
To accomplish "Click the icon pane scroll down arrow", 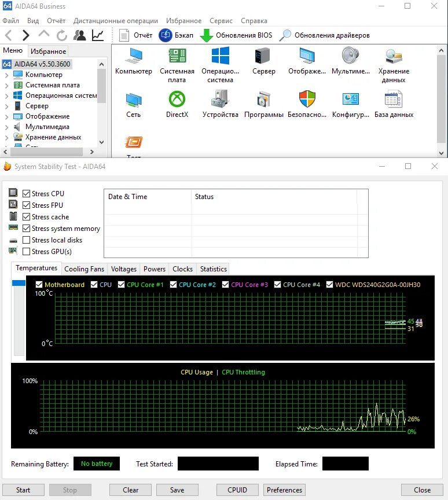I will (441, 153).
